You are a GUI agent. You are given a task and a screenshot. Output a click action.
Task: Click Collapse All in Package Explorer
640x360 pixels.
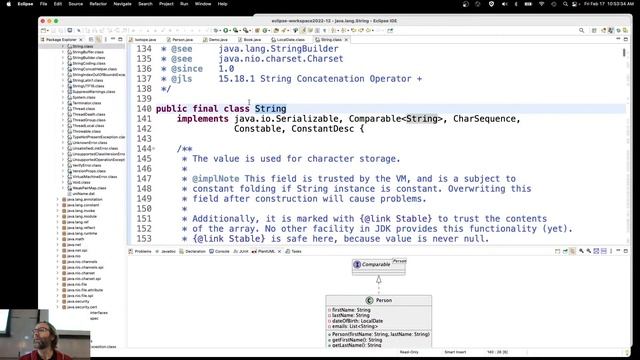click(x=91, y=40)
